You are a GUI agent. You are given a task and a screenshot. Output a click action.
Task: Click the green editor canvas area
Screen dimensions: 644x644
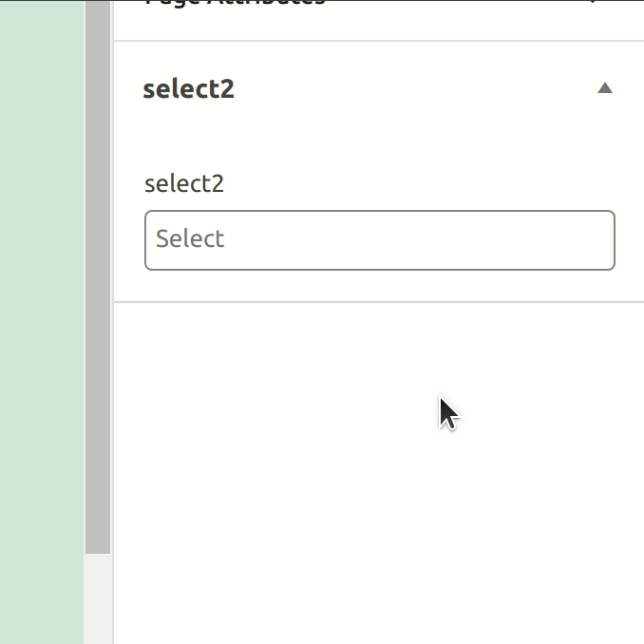42,322
